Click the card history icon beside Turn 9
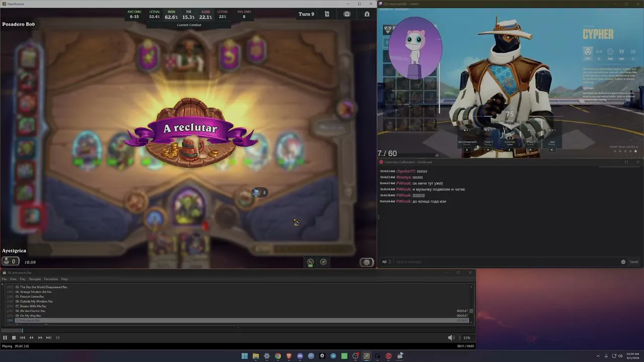Viewport: 644px width, 362px height. click(x=327, y=14)
